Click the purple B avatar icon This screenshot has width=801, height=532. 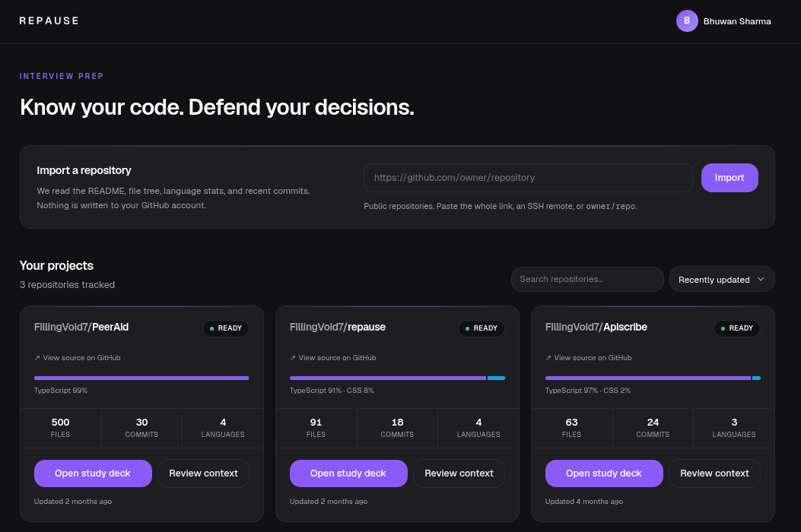pos(687,21)
